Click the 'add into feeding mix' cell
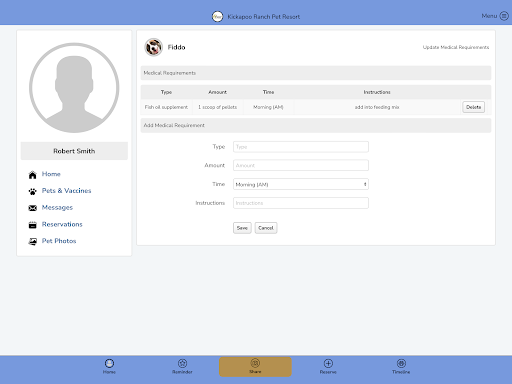 point(377,107)
